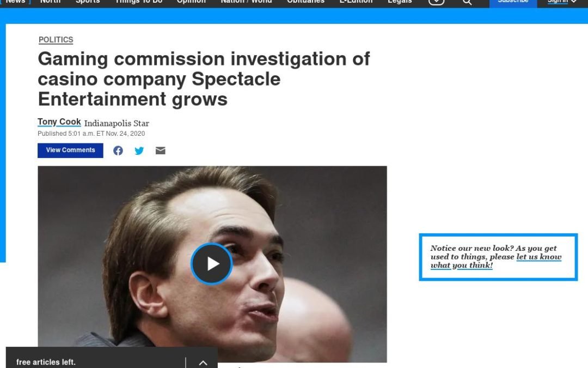Open the View Comments section
This screenshot has width=588, height=368.
point(70,150)
